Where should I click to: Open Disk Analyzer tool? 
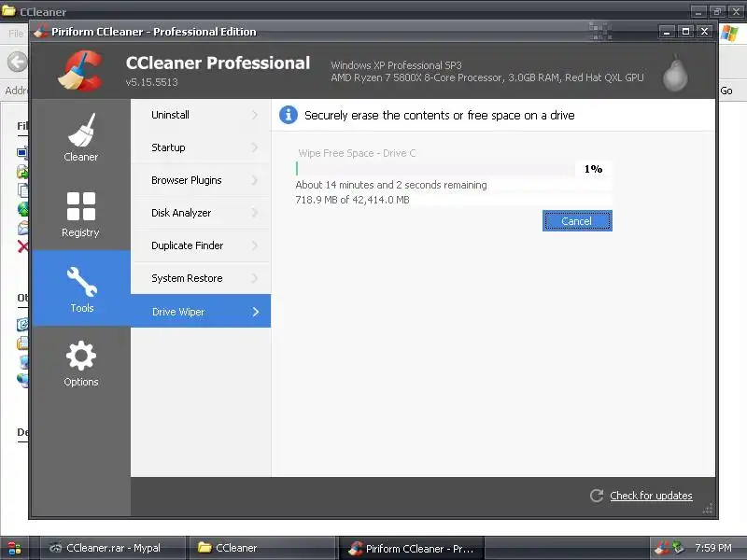click(201, 213)
